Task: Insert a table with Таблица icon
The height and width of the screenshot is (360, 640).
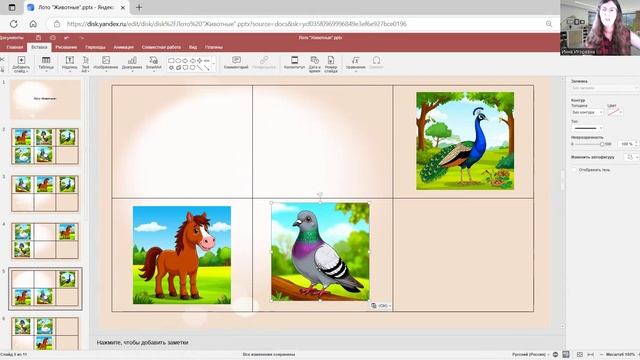Action: pos(46,60)
